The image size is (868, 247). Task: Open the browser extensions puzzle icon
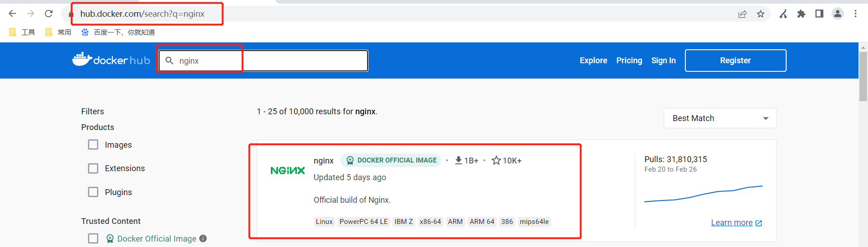point(801,14)
